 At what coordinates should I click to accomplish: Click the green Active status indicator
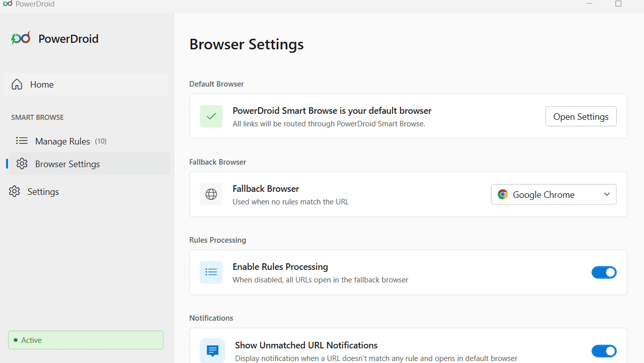click(86, 340)
